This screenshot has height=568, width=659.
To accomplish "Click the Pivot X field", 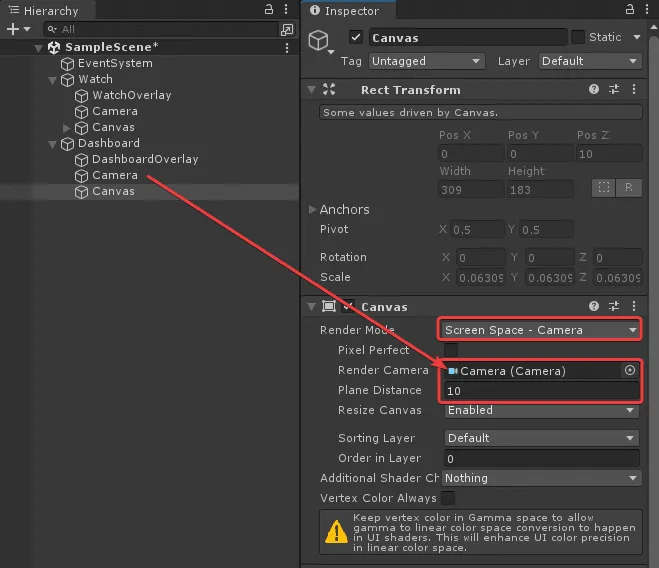I will [477, 230].
